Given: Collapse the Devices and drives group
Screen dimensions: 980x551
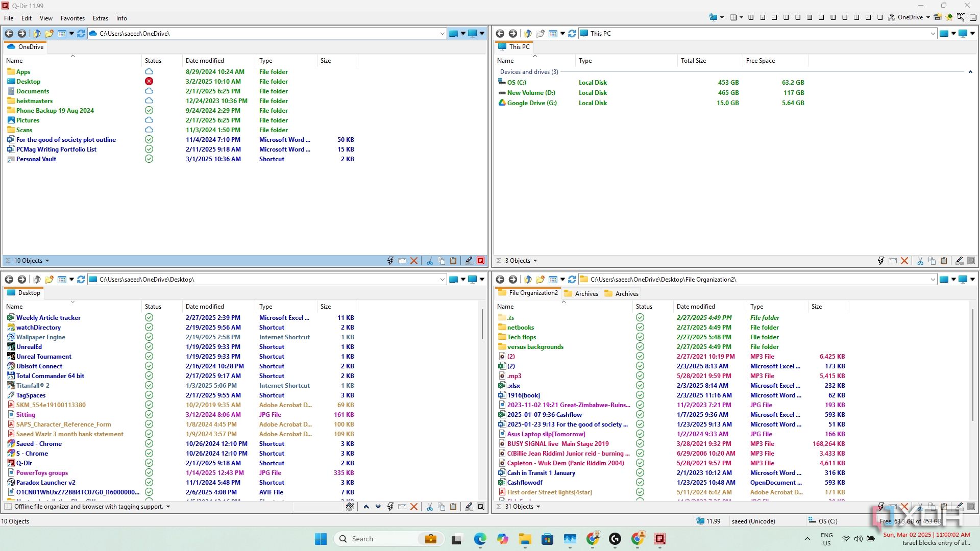Looking at the screenshot, I should 970,72.
